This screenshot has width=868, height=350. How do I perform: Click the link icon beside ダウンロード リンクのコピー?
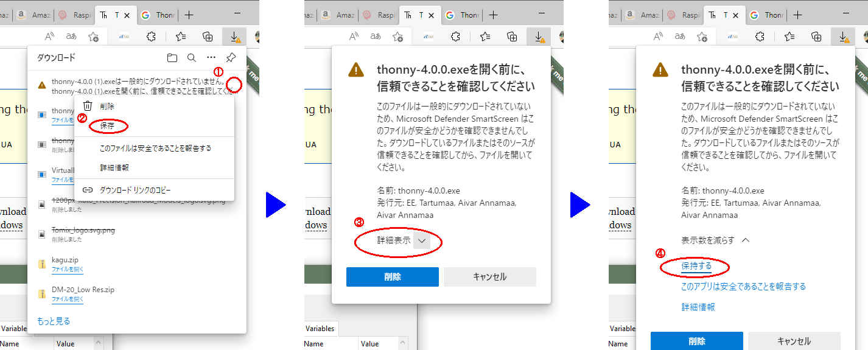[88, 190]
